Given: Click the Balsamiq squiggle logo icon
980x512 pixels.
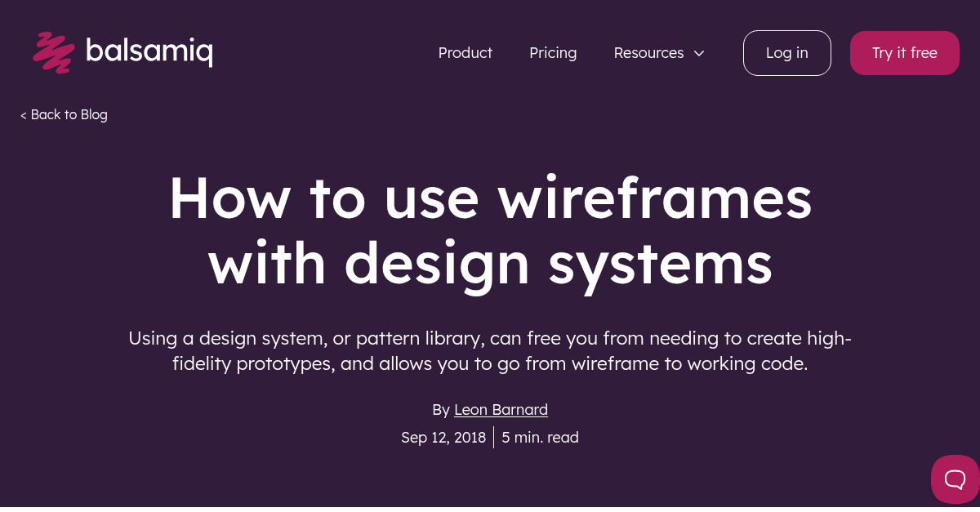Looking at the screenshot, I should (x=52, y=52).
